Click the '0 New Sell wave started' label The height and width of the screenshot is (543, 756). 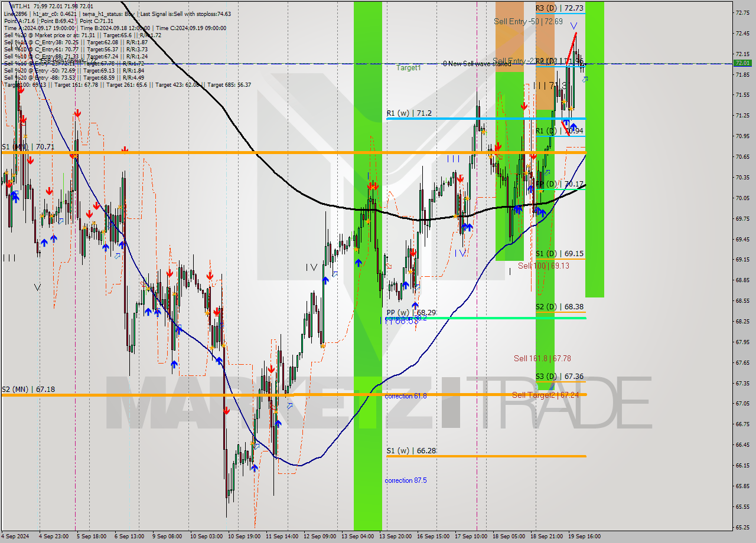pos(477,63)
